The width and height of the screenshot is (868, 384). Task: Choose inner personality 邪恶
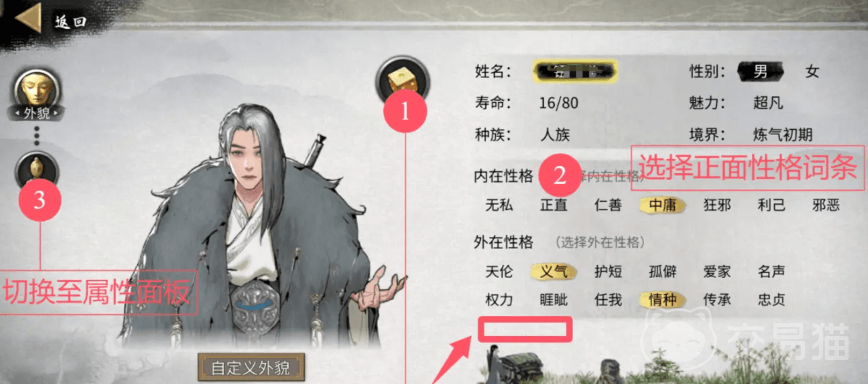tap(826, 206)
